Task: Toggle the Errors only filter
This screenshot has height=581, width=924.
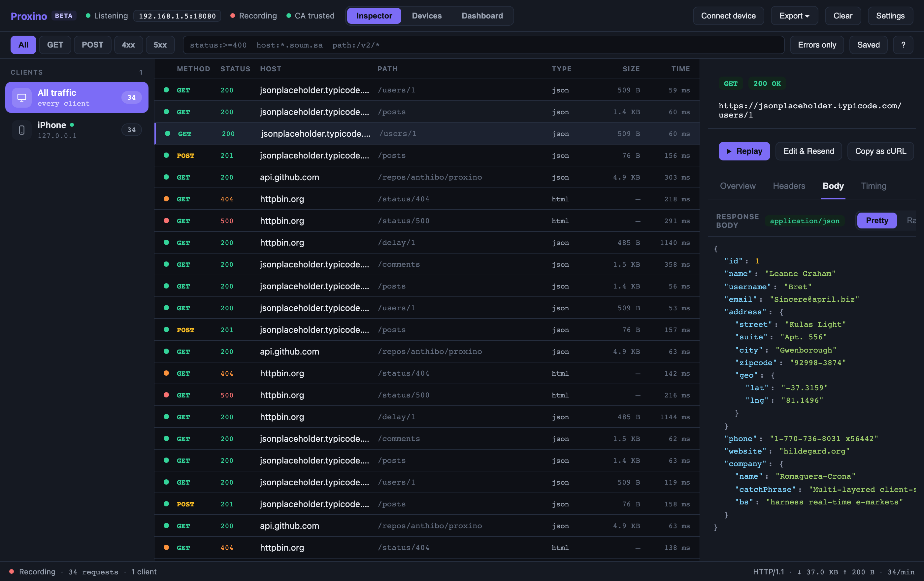Action: point(816,45)
